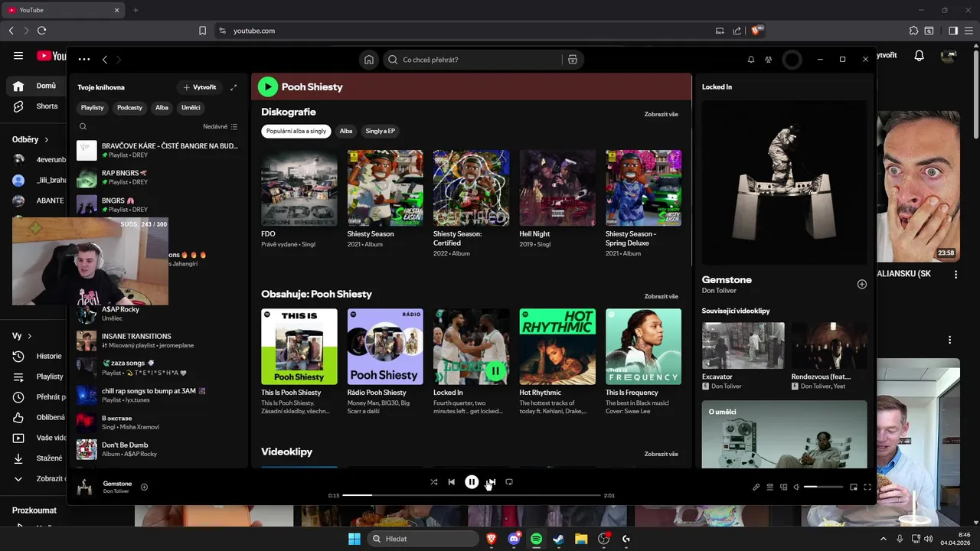This screenshot has width=980, height=551.
Task: Collapse the YouTube Zobrazit section chevron
Action: click(18, 479)
